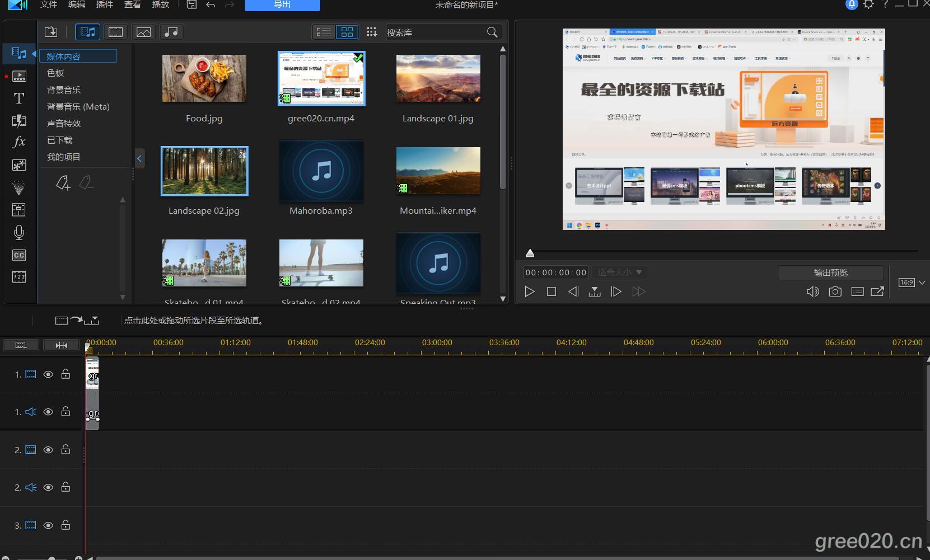Click the import media folder icon

(x=51, y=32)
